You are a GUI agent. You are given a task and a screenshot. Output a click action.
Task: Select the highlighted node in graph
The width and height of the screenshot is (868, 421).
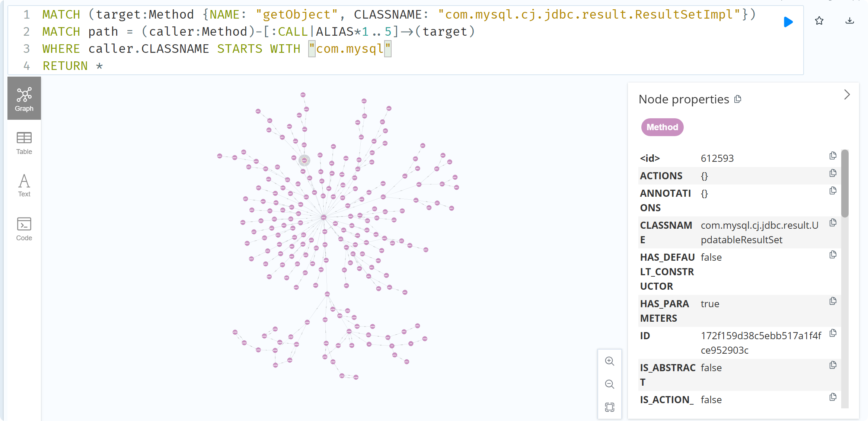[304, 160]
